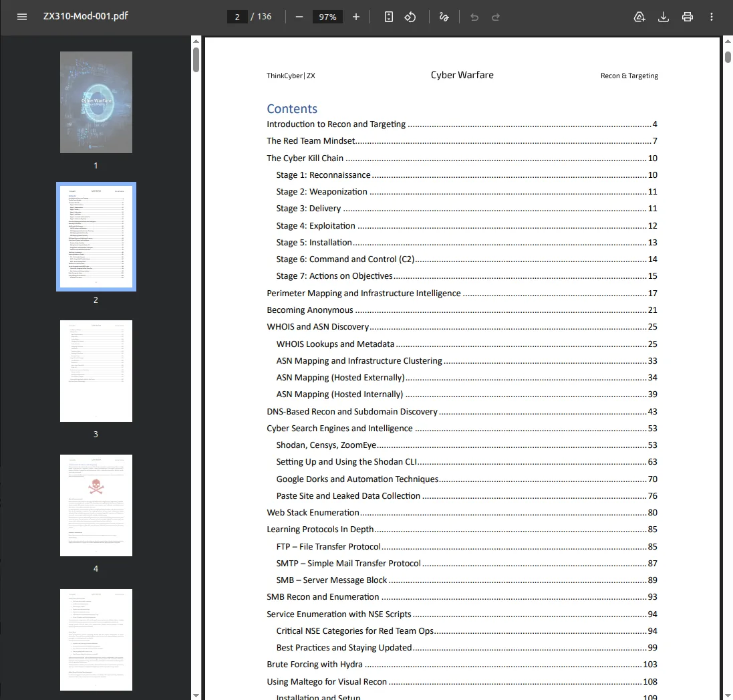Click thumbnail panel scroll up arrow
This screenshot has height=700, width=733.
[196, 41]
